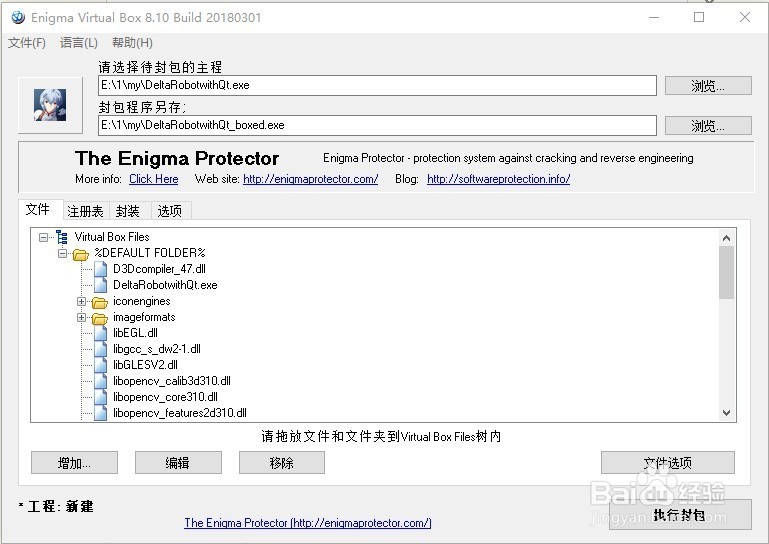Click the file tree scrollbar up arrow
This screenshot has height=544, width=769.
[726, 238]
